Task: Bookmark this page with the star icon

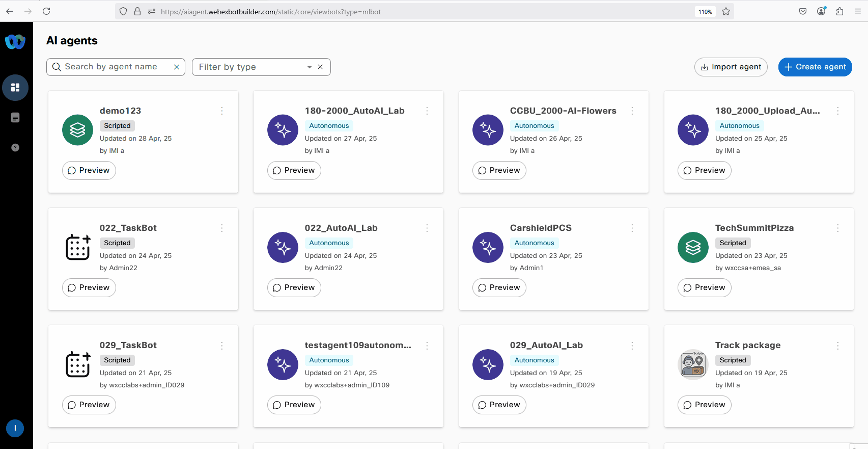Action: [726, 11]
